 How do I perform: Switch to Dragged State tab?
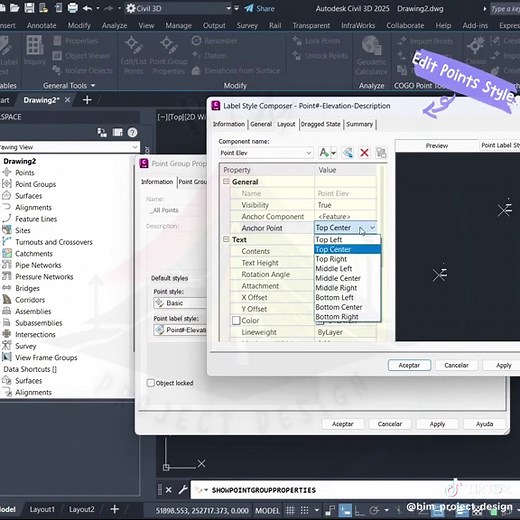click(320, 124)
